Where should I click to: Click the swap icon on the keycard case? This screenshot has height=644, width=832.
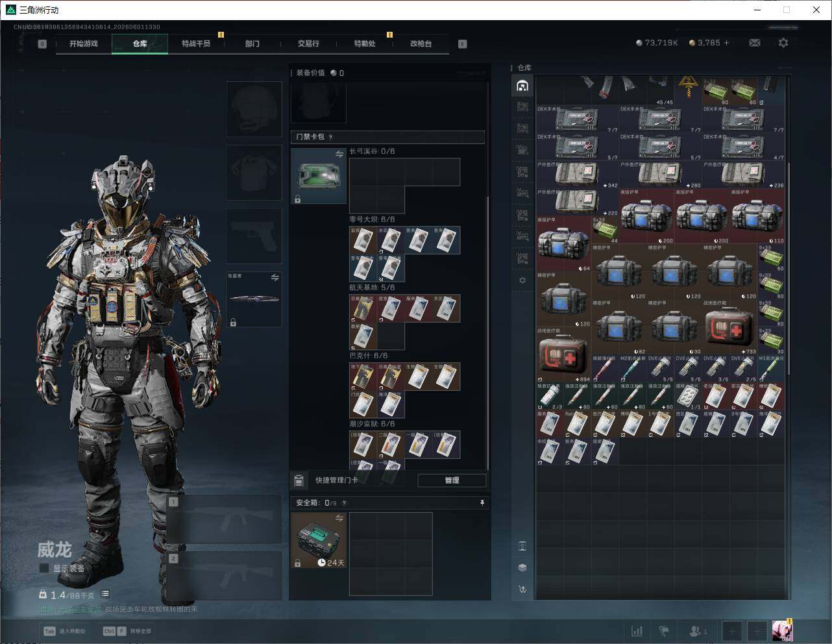tap(339, 154)
